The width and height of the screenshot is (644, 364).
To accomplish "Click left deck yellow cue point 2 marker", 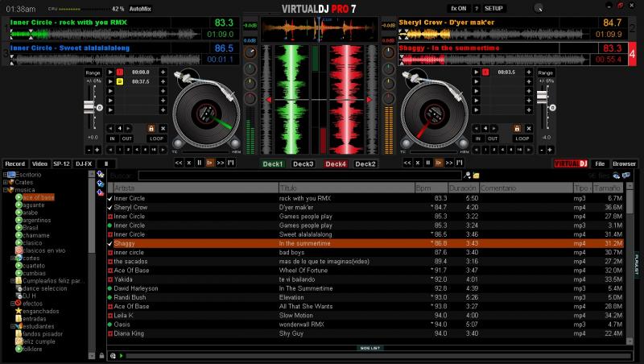I will tap(119, 81).
